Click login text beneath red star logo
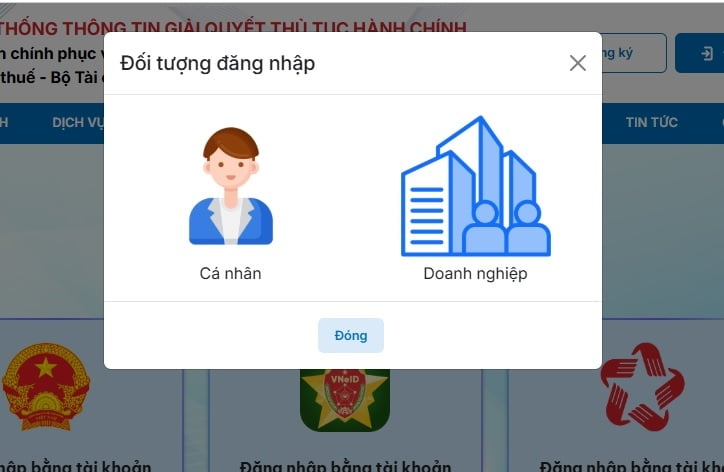This screenshot has width=724, height=472. [x=632, y=466]
